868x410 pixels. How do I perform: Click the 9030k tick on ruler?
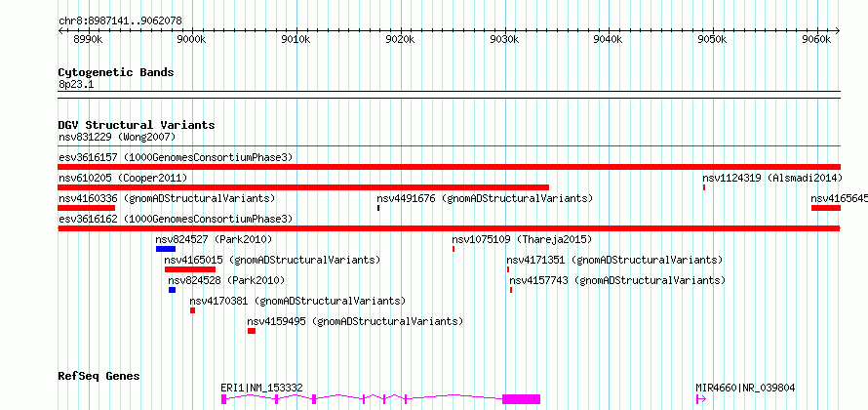pyautogui.click(x=505, y=40)
